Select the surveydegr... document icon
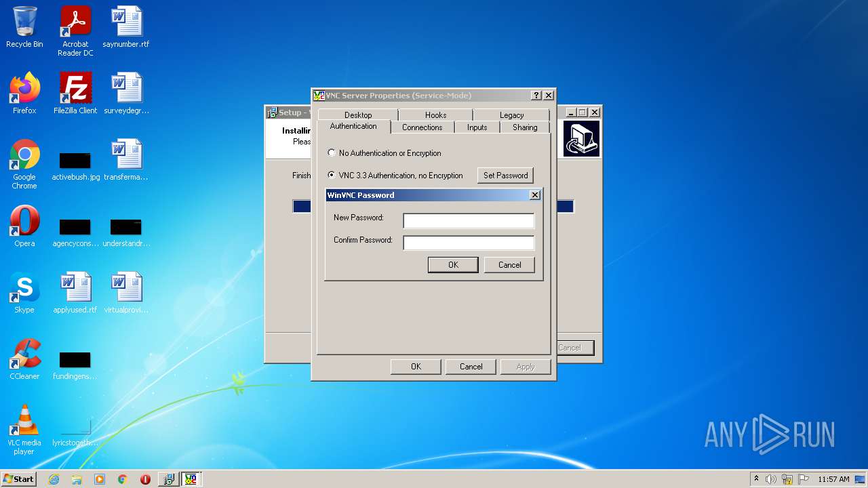 [126, 94]
